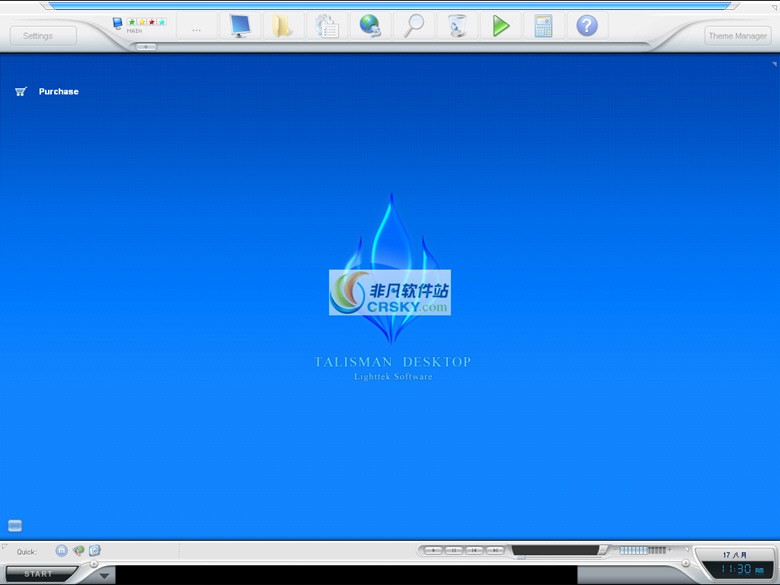Click the small corner arrow at desktop top-right
Viewport: 780px width, 585px height.
tap(775, 64)
